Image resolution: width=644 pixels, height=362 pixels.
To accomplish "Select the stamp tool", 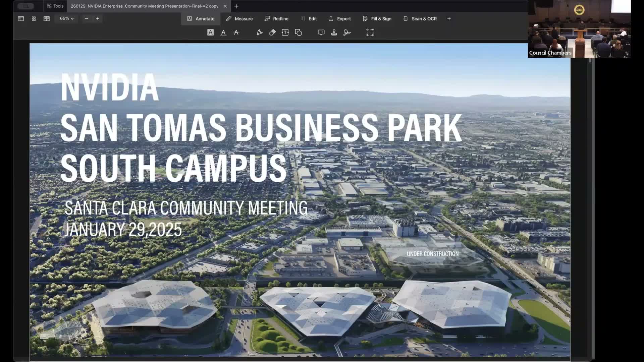I will point(334,33).
